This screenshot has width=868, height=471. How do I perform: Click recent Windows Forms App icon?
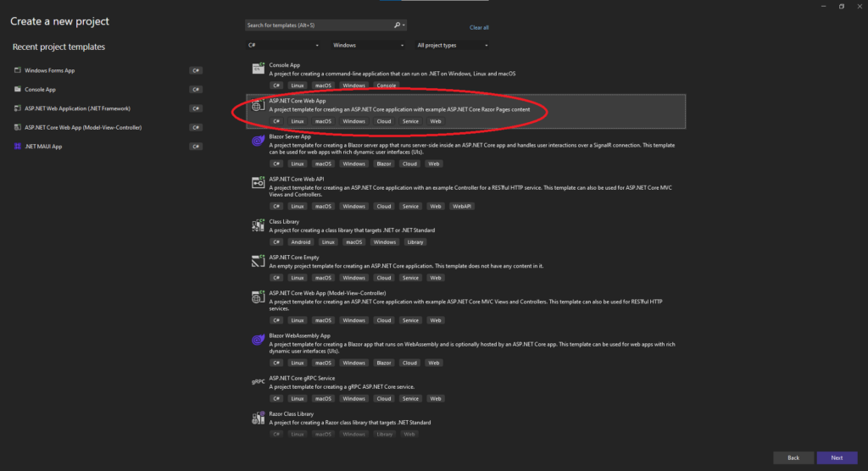18,70
